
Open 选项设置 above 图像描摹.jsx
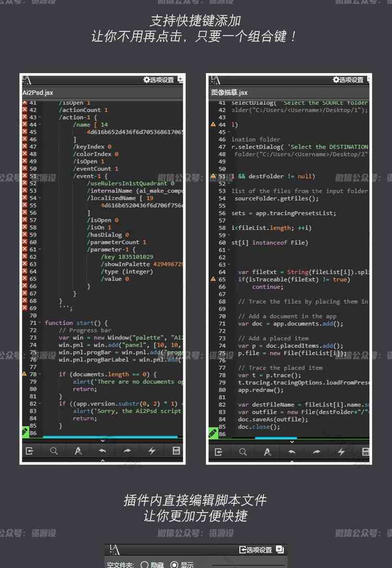348,80
